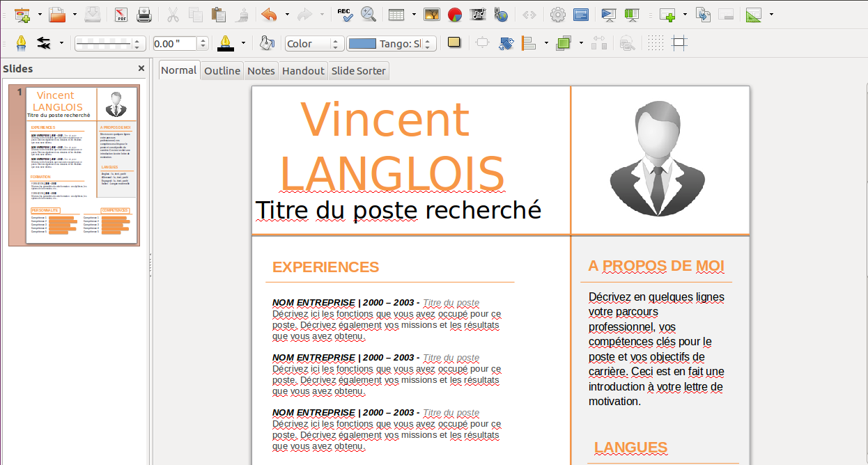This screenshot has height=465, width=868.
Task: Switch to the Normal view tab
Action: (x=179, y=70)
